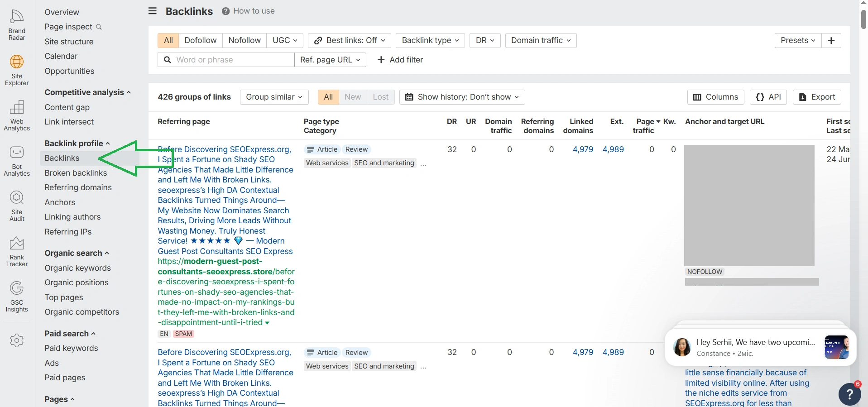Open the UGC dropdown
This screenshot has height=407, width=868.
coord(285,40)
